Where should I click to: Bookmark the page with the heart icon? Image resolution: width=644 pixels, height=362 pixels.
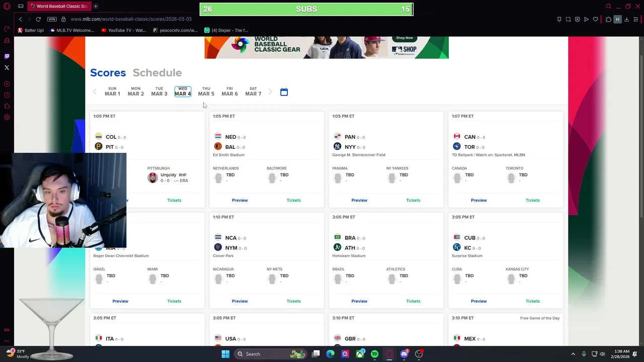[x=596, y=19]
